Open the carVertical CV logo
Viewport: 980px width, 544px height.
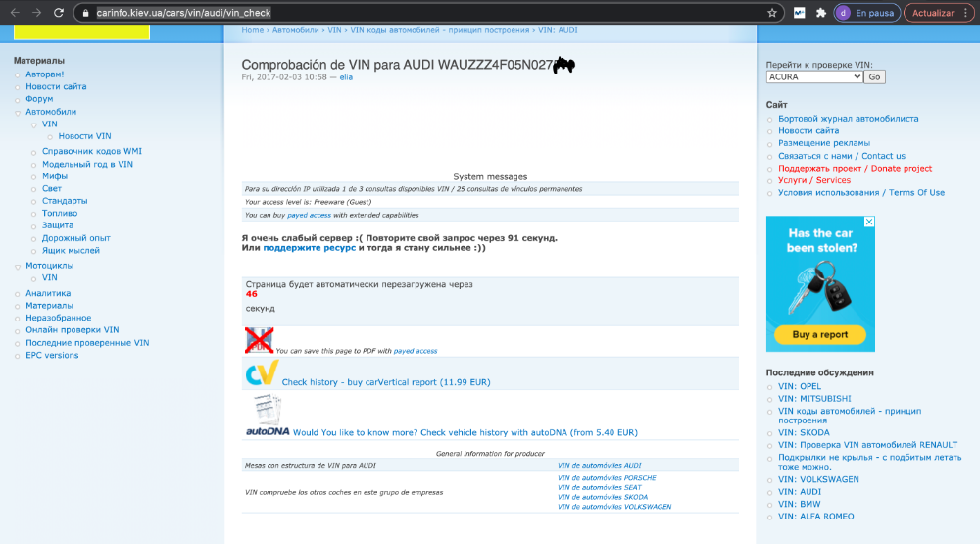point(262,373)
